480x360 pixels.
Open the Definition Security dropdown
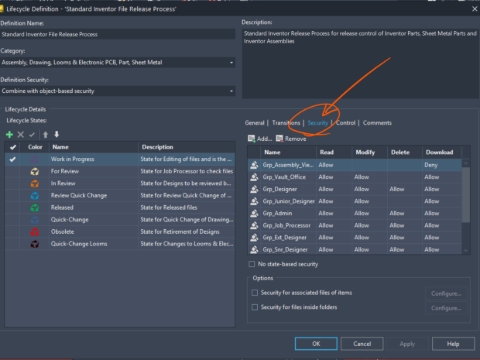pyautogui.click(x=231, y=91)
